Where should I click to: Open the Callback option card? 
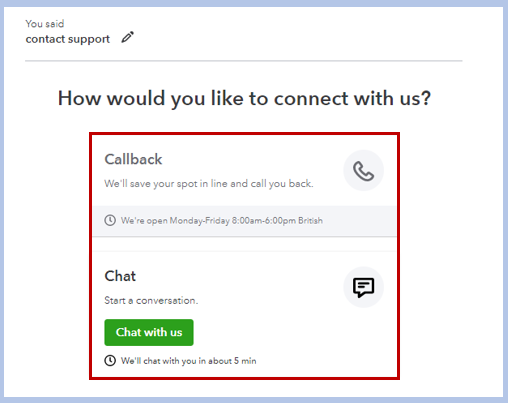point(244,186)
